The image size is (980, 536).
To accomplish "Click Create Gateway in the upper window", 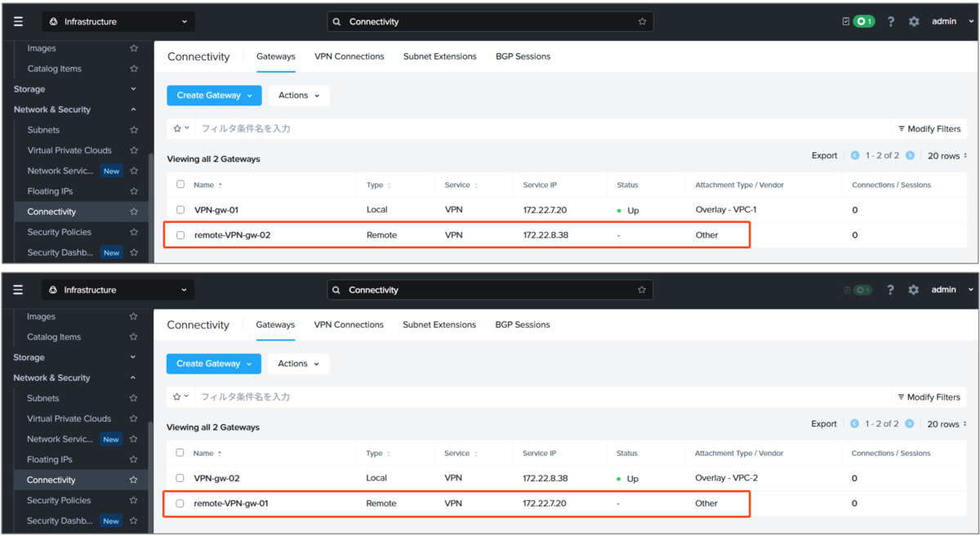I will coord(214,96).
